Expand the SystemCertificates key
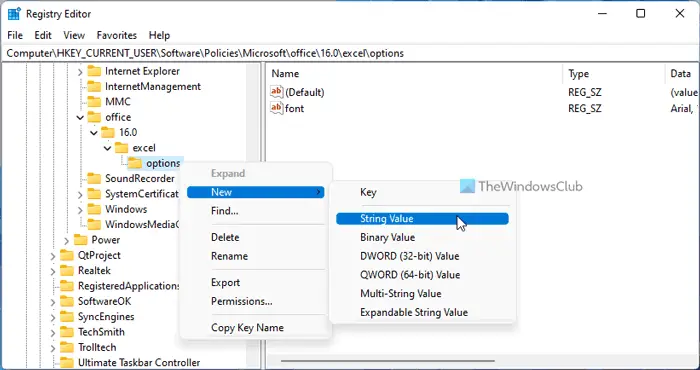Image resolution: width=700 pixels, height=370 pixels. 80,194
